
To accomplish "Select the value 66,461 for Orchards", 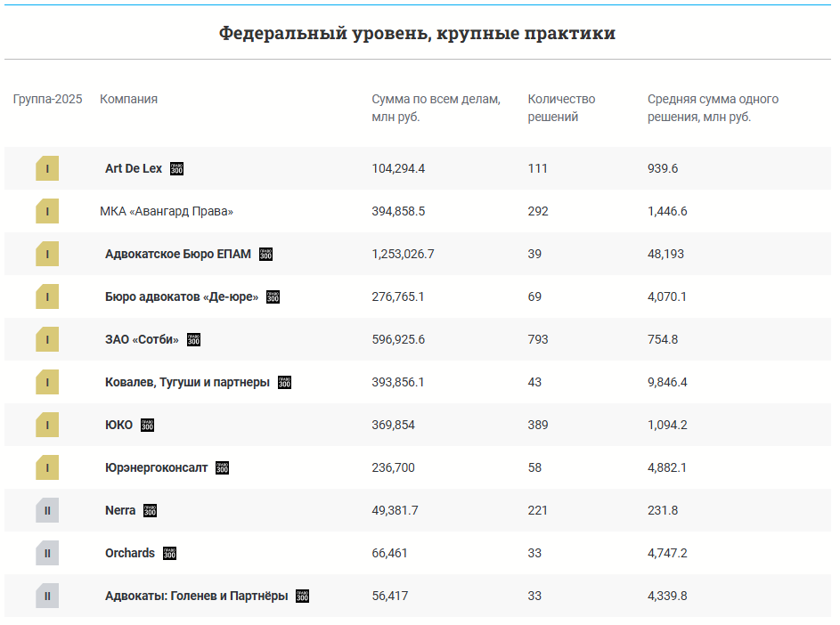I will (x=389, y=553).
